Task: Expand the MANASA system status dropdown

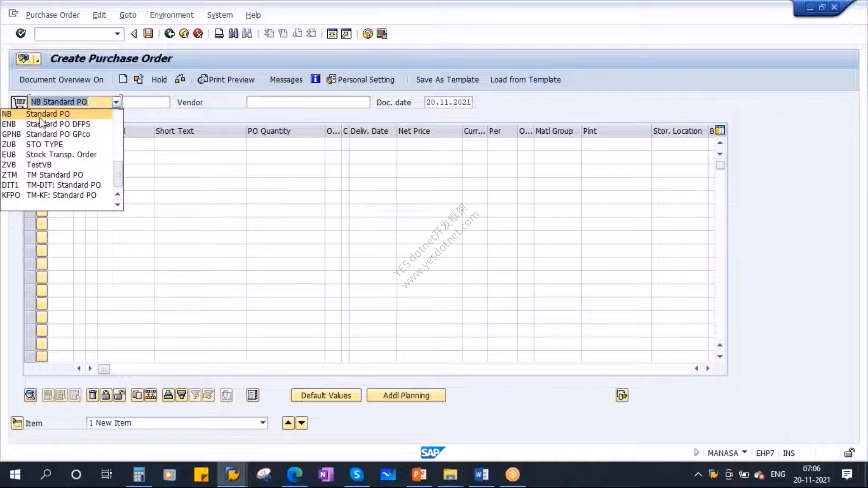Action: pyautogui.click(x=745, y=452)
